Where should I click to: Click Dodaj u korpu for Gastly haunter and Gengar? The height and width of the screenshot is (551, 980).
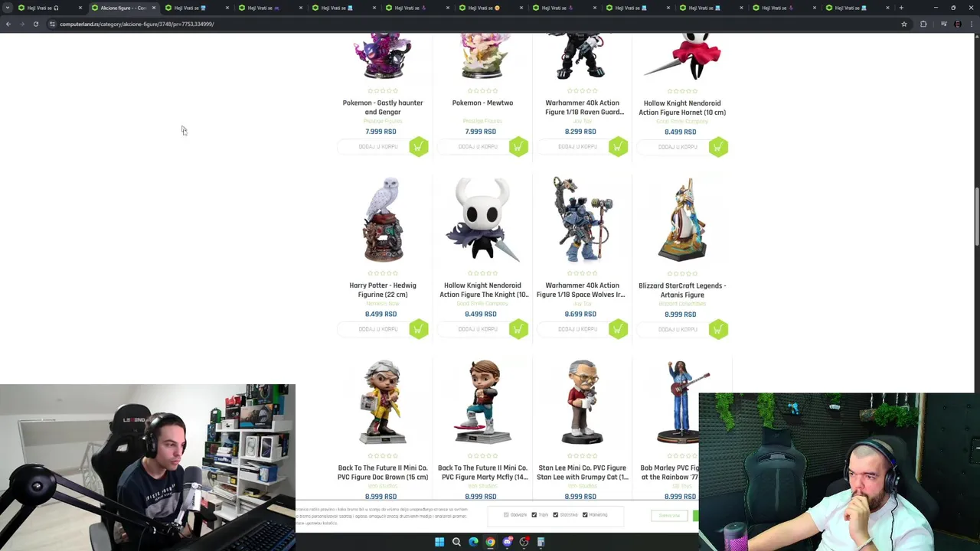[378, 147]
